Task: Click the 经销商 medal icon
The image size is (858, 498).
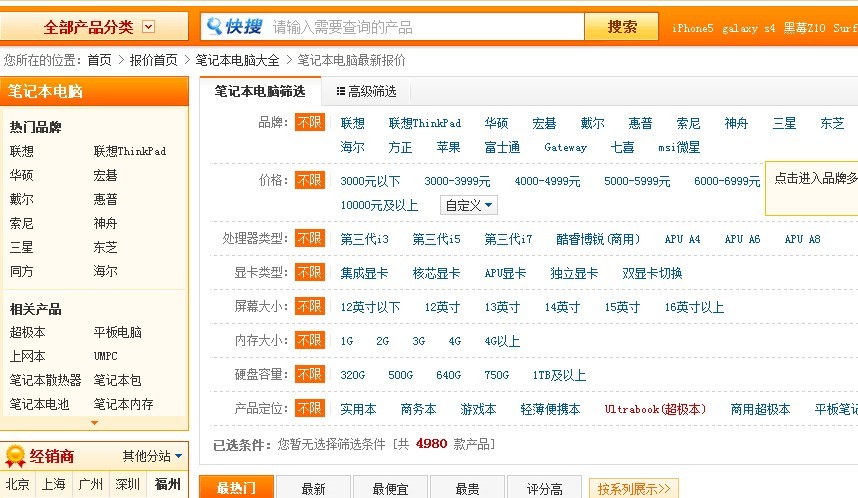Action: (14, 457)
